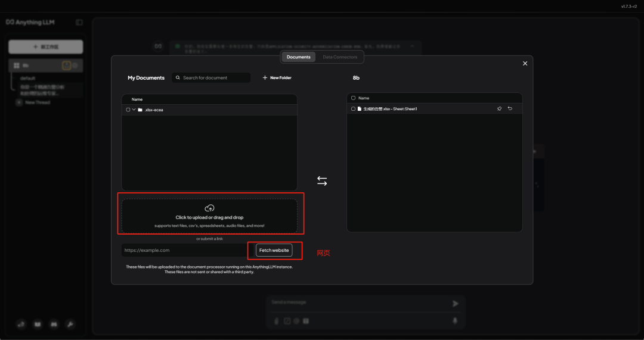The width and height of the screenshot is (644, 340).
Task: Switch to the Data Connectors tab
Action: (340, 57)
